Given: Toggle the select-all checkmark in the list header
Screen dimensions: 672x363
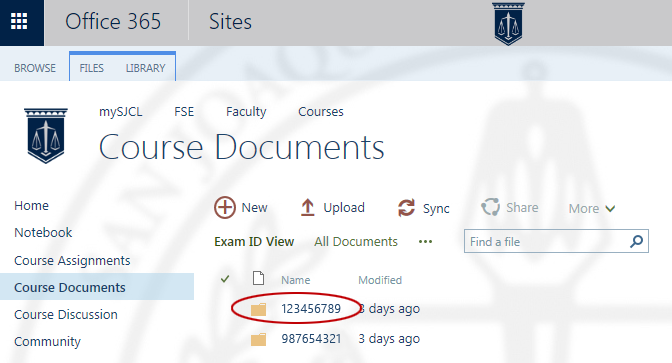Looking at the screenshot, I should tap(225, 279).
